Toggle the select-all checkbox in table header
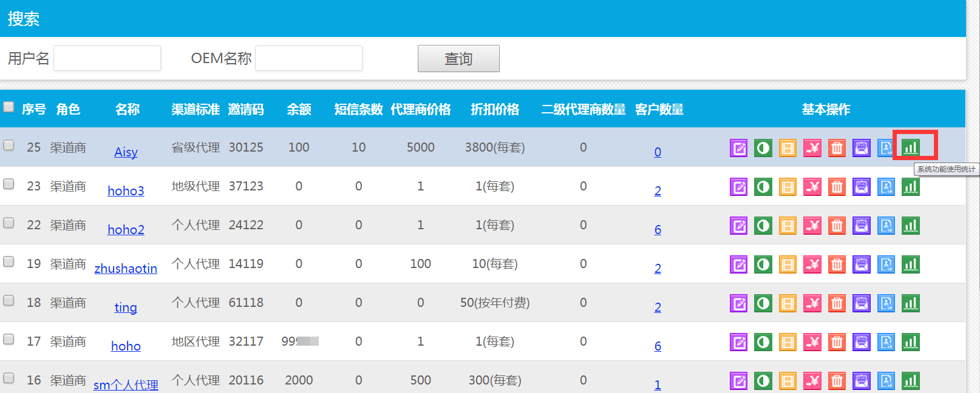The image size is (980, 393). [x=9, y=107]
